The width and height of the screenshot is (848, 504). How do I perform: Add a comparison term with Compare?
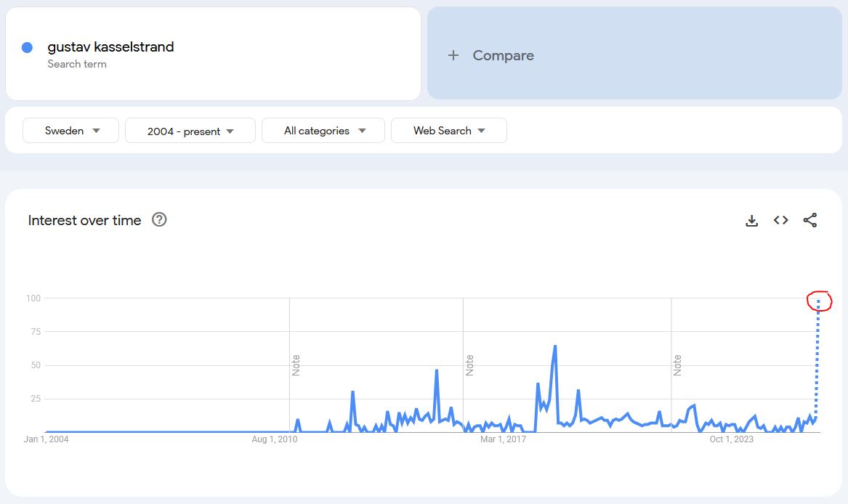[634, 53]
